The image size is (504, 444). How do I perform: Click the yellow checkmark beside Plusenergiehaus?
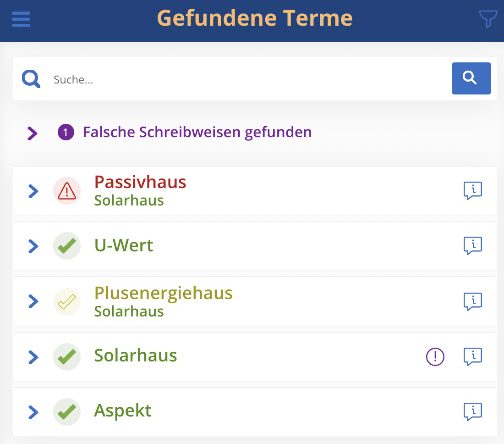67,301
